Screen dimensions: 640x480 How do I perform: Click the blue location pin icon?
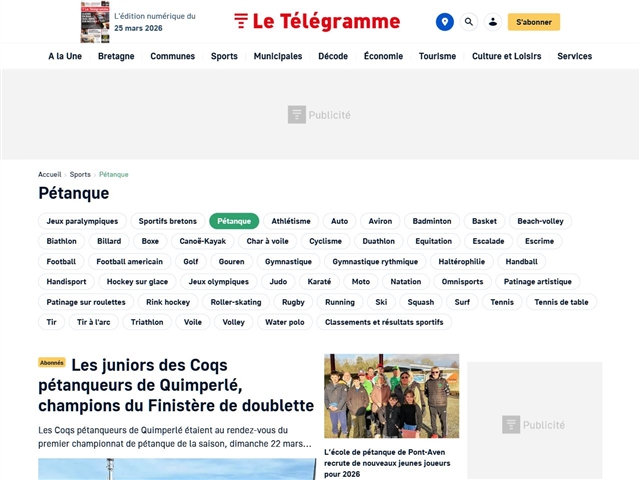(444, 22)
